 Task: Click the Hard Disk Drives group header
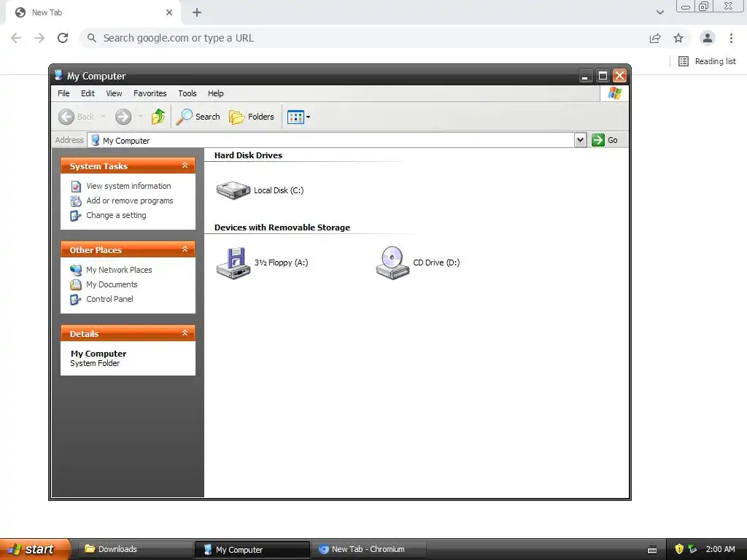248,155
